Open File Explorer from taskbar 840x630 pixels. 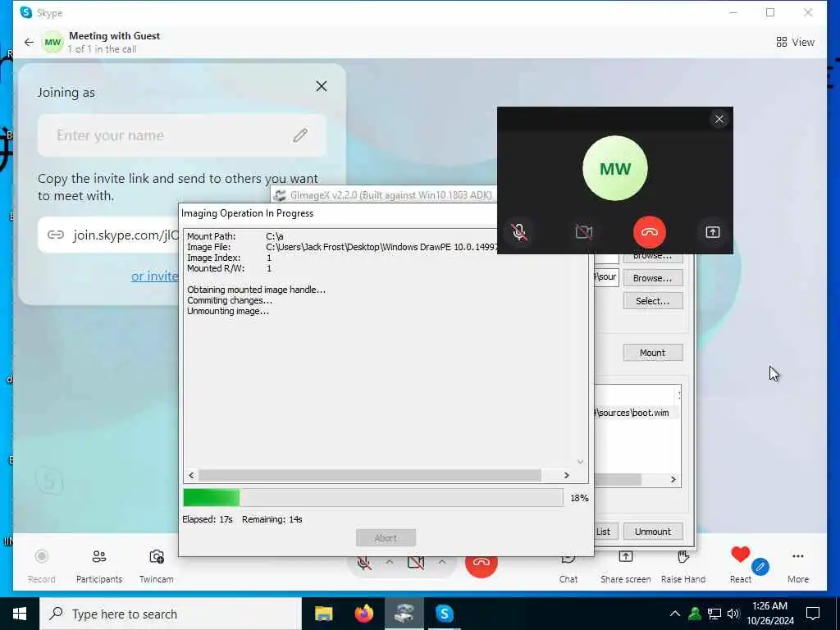point(323,614)
